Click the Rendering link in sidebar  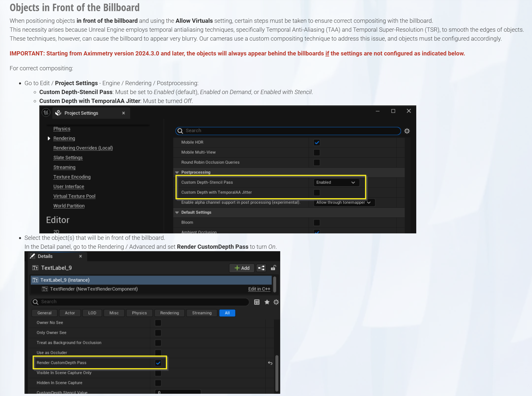pos(64,138)
